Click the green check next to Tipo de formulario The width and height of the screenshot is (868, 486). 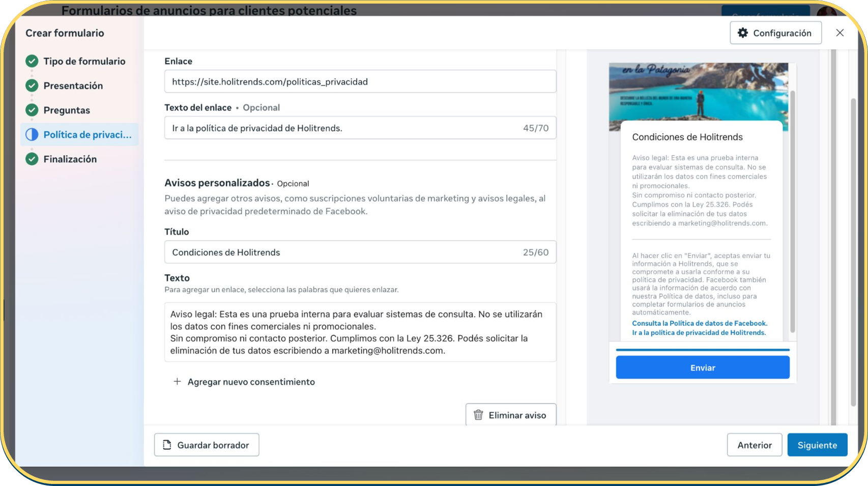click(x=32, y=61)
